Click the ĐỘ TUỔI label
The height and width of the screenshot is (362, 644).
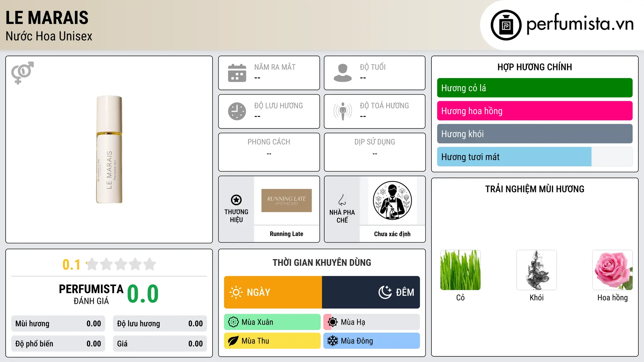pos(373,67)
